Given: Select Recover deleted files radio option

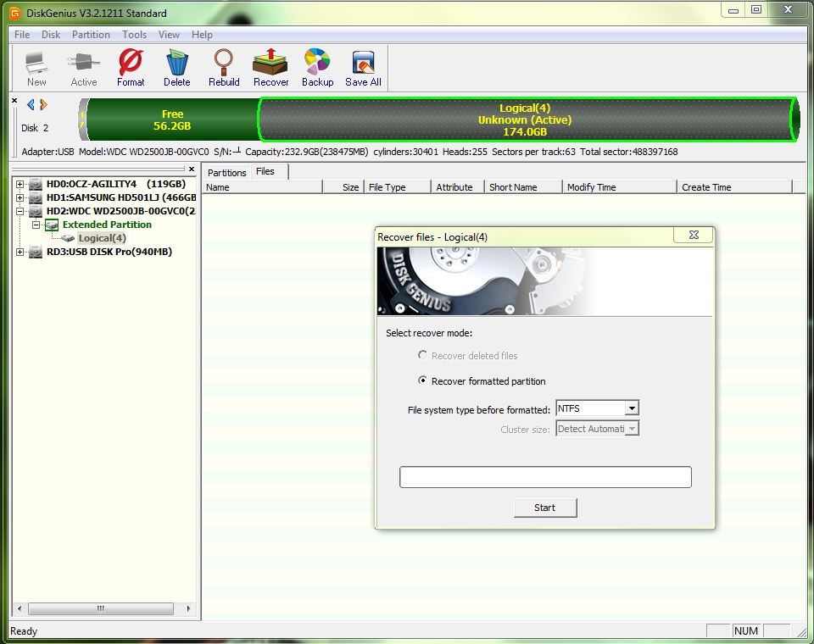Looking at the screenshot, I should [422, 355].
